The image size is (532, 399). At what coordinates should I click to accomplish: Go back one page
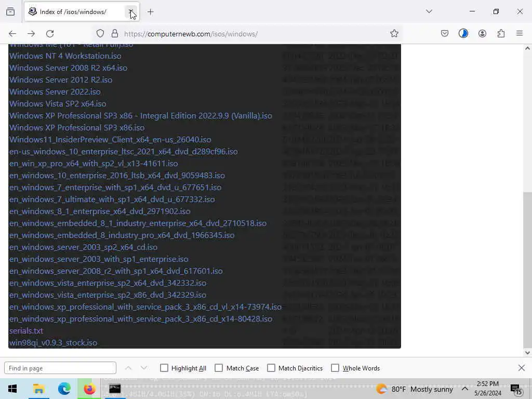pos(12,34)
